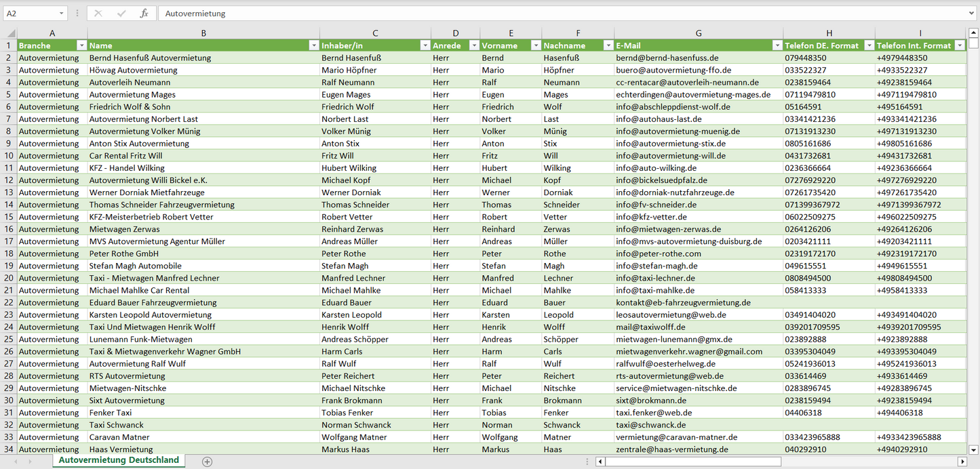Open the Branche column filter dropdown
Screen dimensions: 980x469
81,45
